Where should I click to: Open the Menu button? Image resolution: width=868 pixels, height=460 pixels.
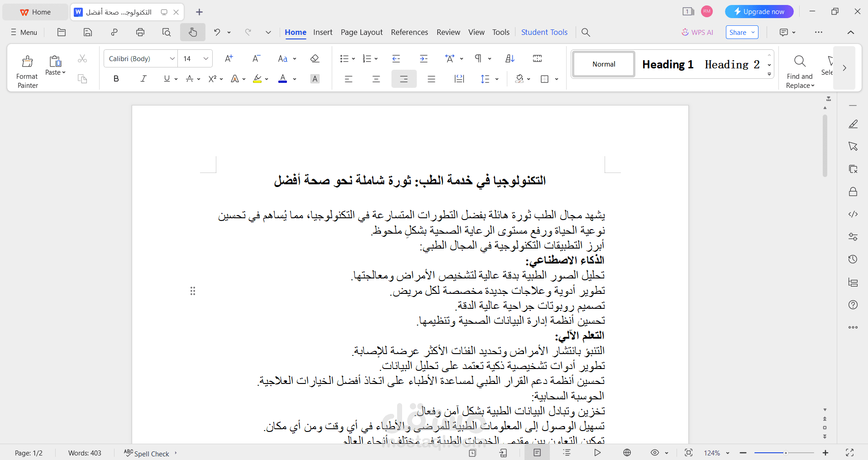click(24, 32)
